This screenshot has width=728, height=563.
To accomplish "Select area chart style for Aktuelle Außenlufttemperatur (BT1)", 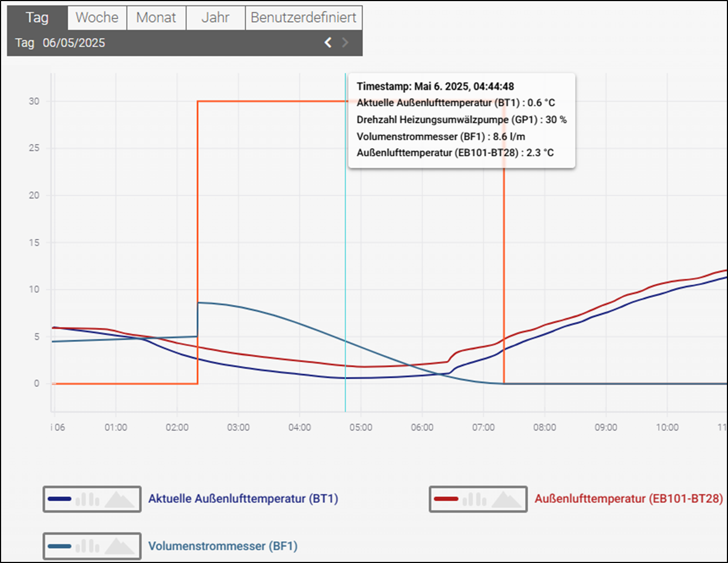I will pos(119,499).
